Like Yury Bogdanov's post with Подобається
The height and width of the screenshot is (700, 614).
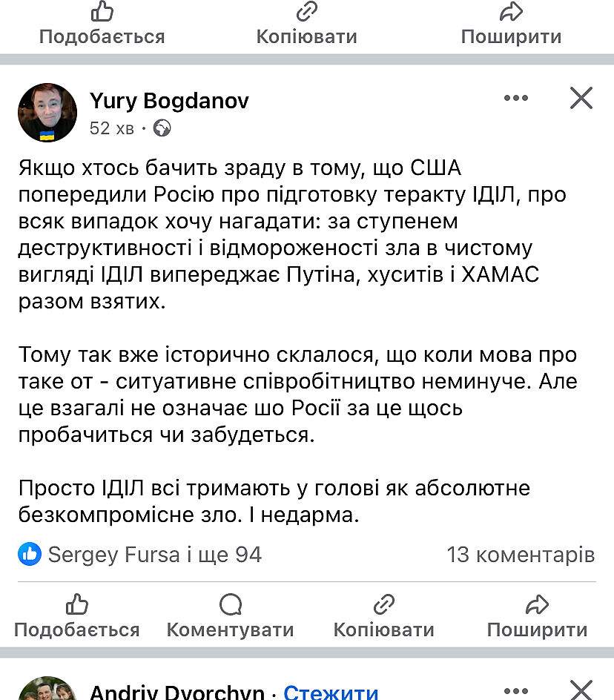point(76,617)
